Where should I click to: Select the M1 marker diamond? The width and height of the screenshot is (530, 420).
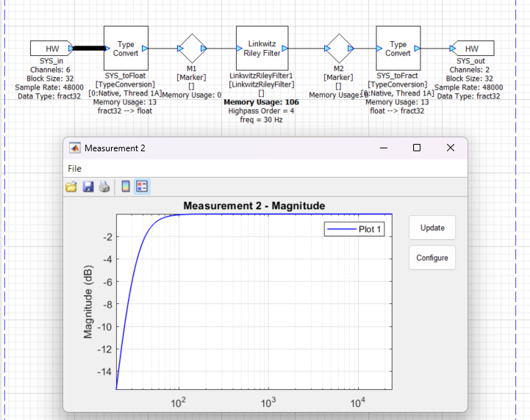[191, 48]
